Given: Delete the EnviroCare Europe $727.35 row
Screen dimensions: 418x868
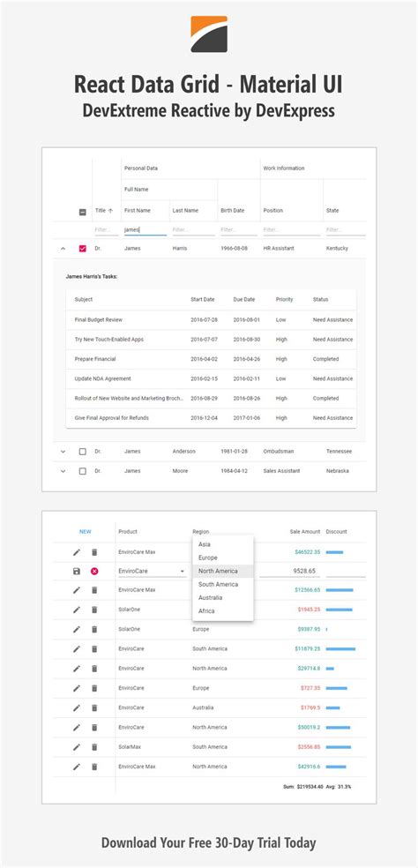Looking at the screenshot, I should (x=94, y=688).
